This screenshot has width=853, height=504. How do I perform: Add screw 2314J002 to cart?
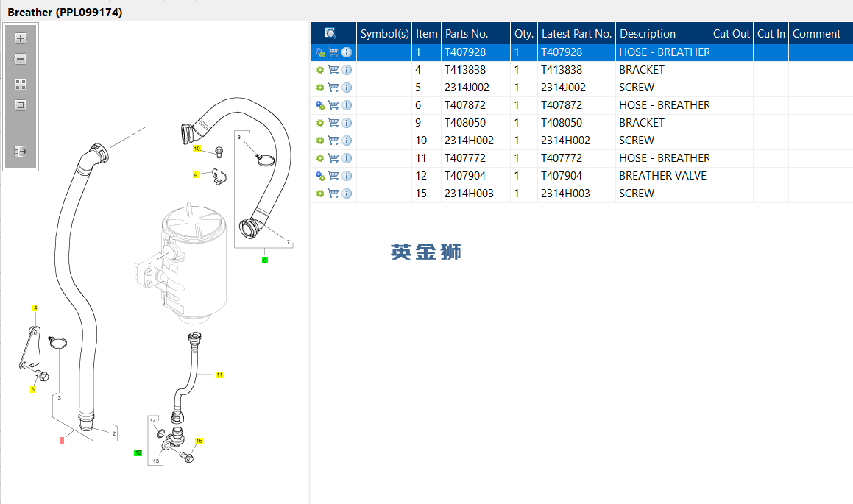pos(333,88)
